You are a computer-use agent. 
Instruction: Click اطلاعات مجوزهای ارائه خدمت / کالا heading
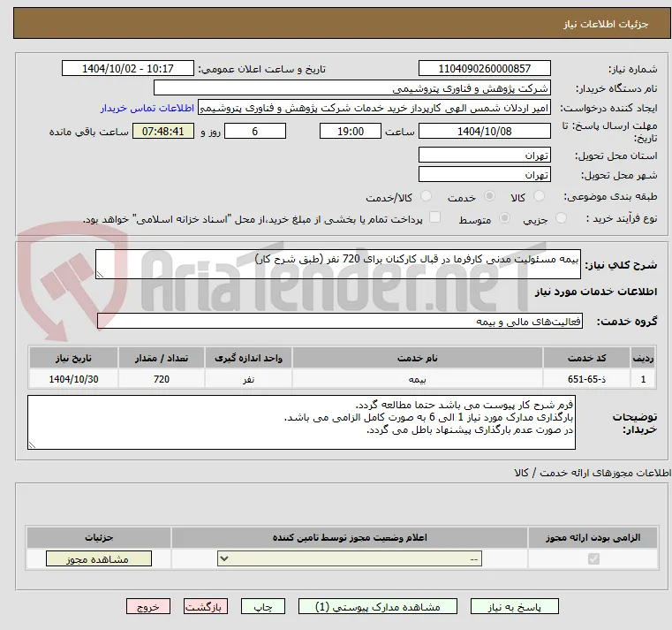pyautogui.click(x=593, y=473)
